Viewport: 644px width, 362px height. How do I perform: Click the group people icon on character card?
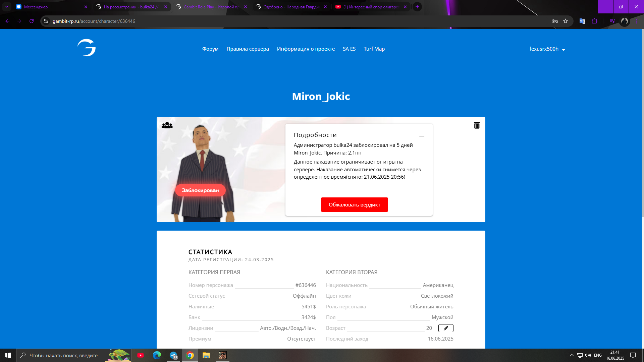[x=167, y=125]
